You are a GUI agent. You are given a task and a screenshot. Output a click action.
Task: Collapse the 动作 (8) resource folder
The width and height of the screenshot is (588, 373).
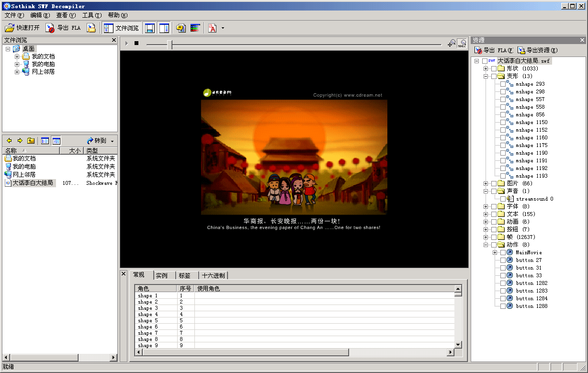486,245
